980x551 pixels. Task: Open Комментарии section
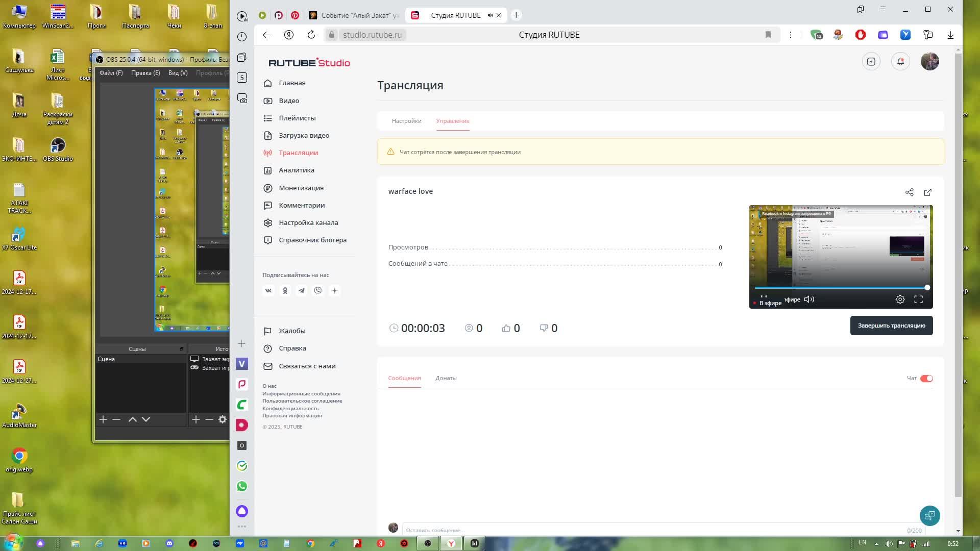pyautogui.click(x=302, y=206)
